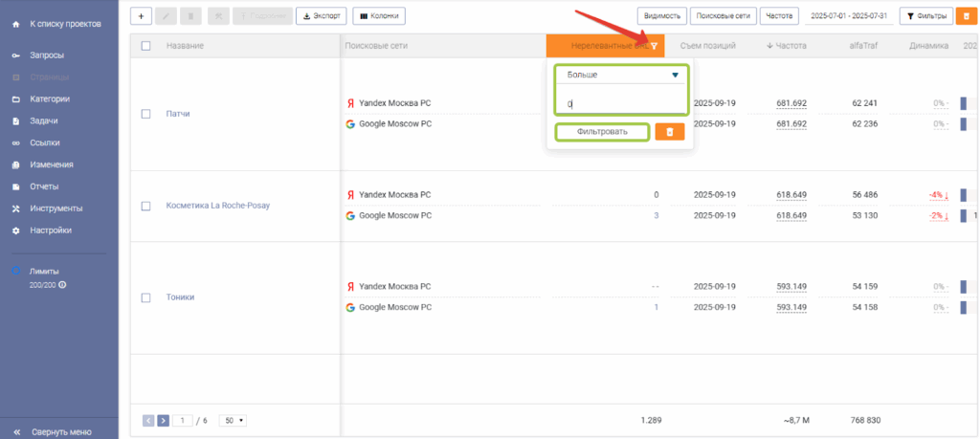Click the plus add button in toolbar
Image resolution: width=980 pixels, height=439 pixels.
click(141, 16)
